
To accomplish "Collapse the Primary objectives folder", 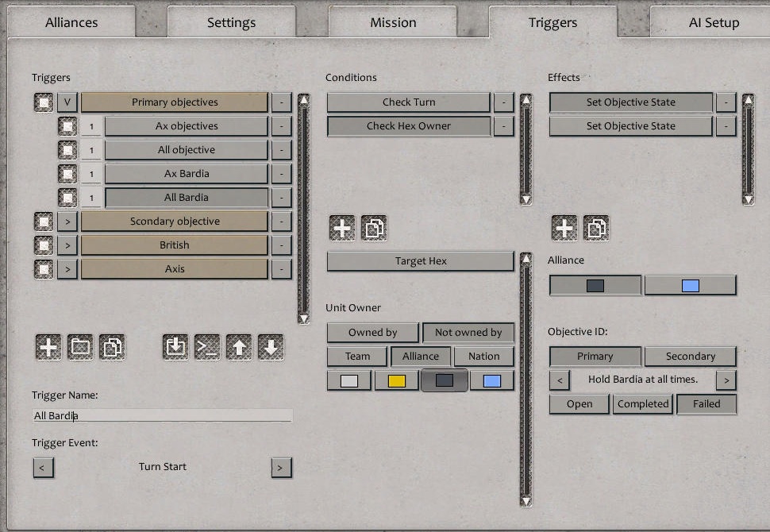I will (x=67, y=102).
